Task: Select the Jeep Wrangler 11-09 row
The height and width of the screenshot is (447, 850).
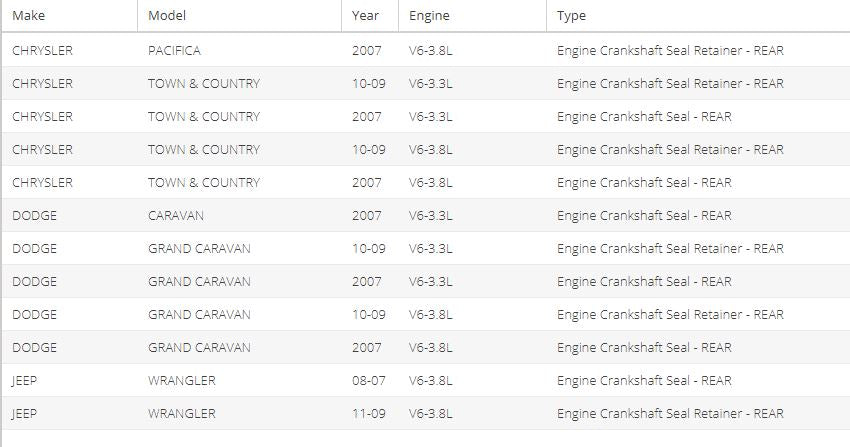Action: (426, 413)
